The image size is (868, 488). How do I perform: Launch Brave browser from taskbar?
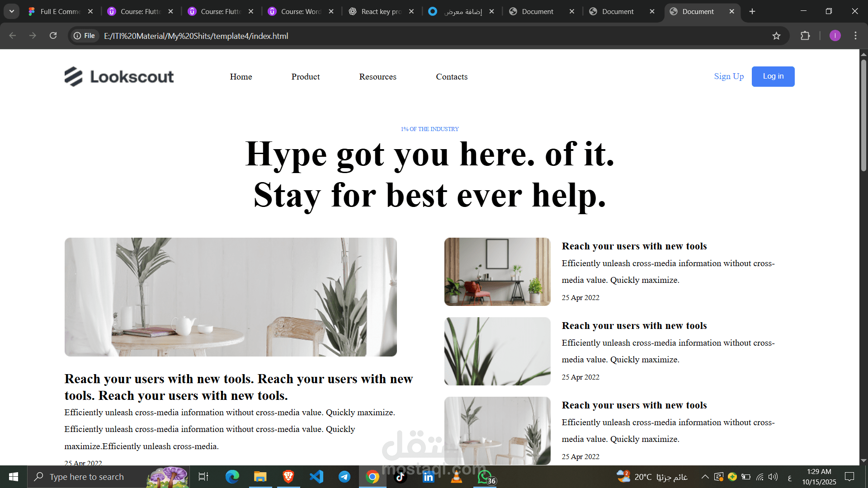tap(288, 477)
